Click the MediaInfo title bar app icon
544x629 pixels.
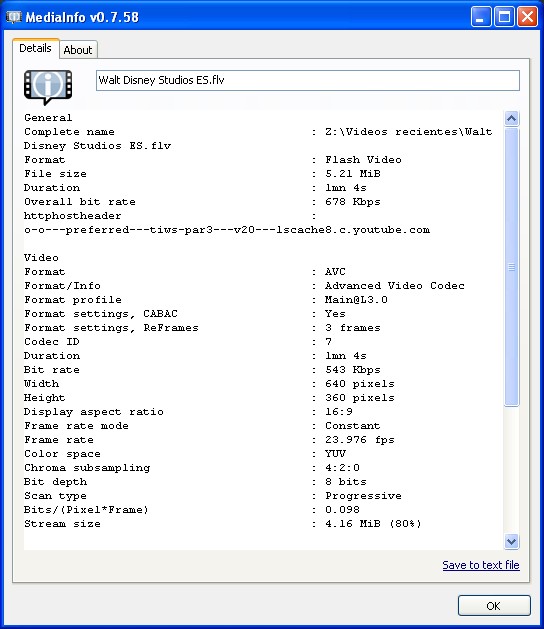pyautogui.click(x=13, y=17)
